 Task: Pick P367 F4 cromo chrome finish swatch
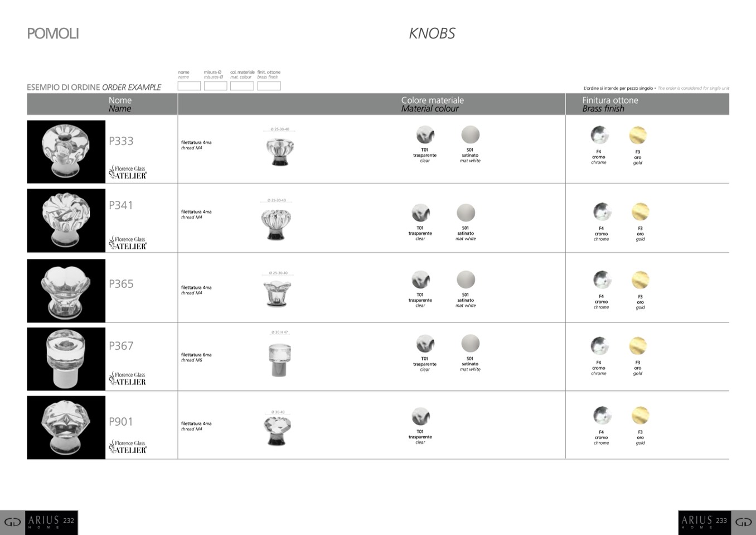pos(599,346)
